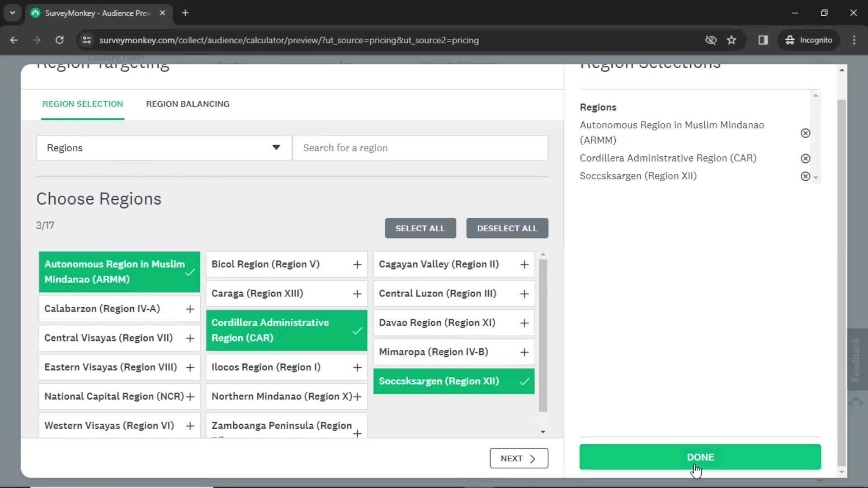This screenshot has width=868, height=488.
Task: Add Davao Region (Region XI) to selection
Action: coord(524,322)
